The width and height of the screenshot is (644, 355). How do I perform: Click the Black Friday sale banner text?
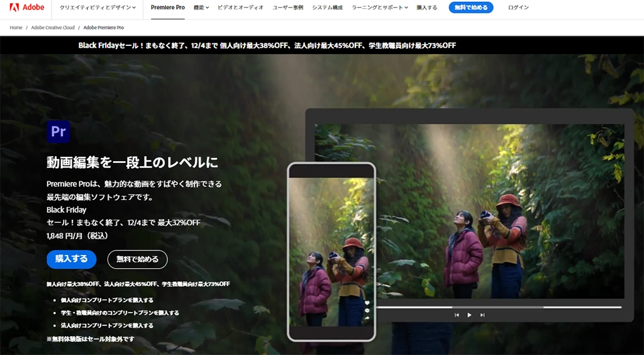pos(267,45)
